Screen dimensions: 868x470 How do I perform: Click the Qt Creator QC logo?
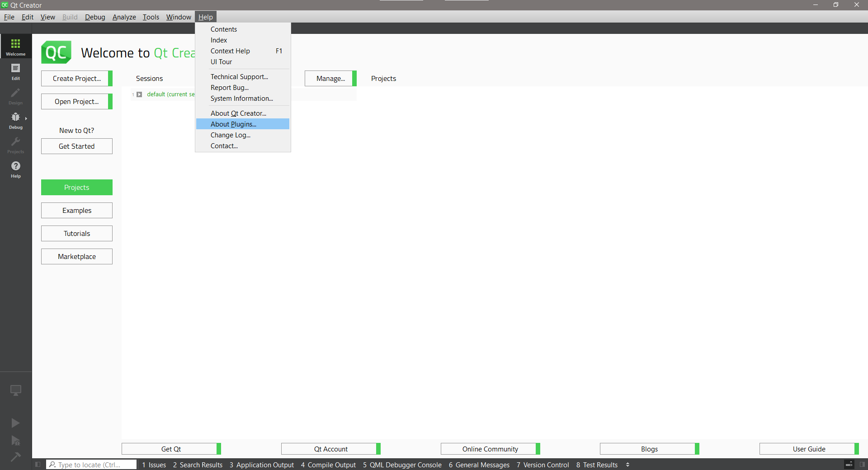(57, 52)
